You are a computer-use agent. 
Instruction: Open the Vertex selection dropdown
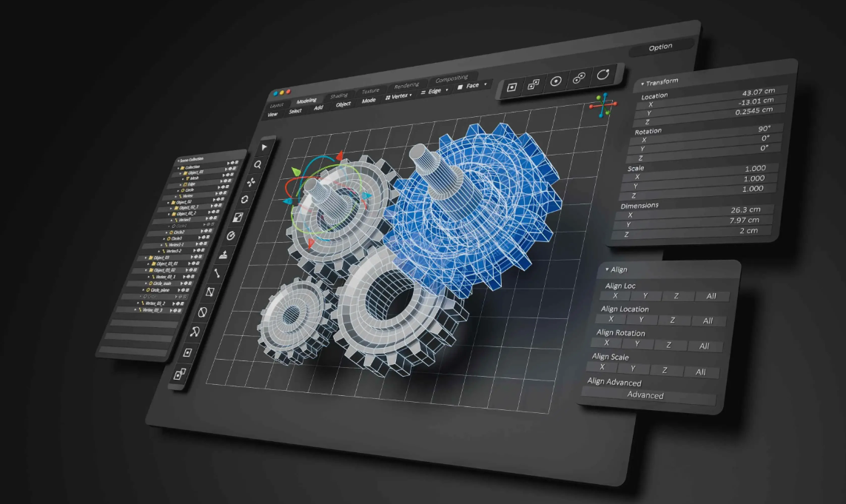pyautogui.click(x=400, y=96)
